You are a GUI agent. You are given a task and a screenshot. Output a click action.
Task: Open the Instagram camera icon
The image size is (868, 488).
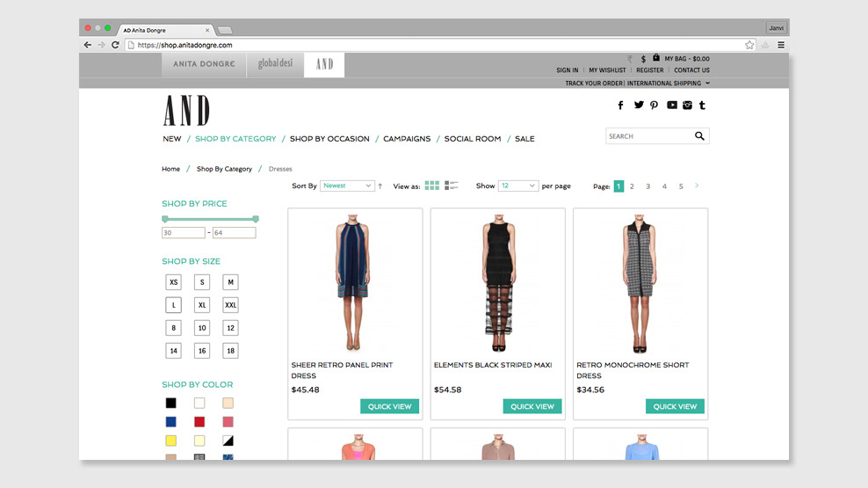pos(687,106)
